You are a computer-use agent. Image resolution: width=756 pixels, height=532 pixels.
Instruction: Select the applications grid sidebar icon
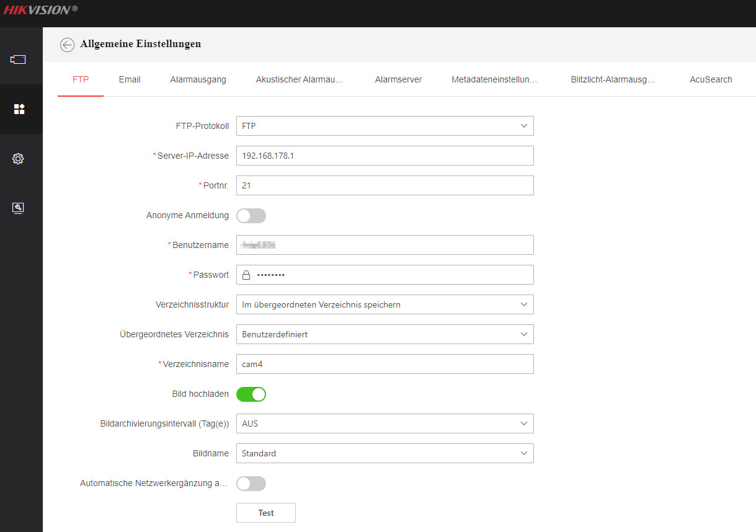[x=19, y=109]
